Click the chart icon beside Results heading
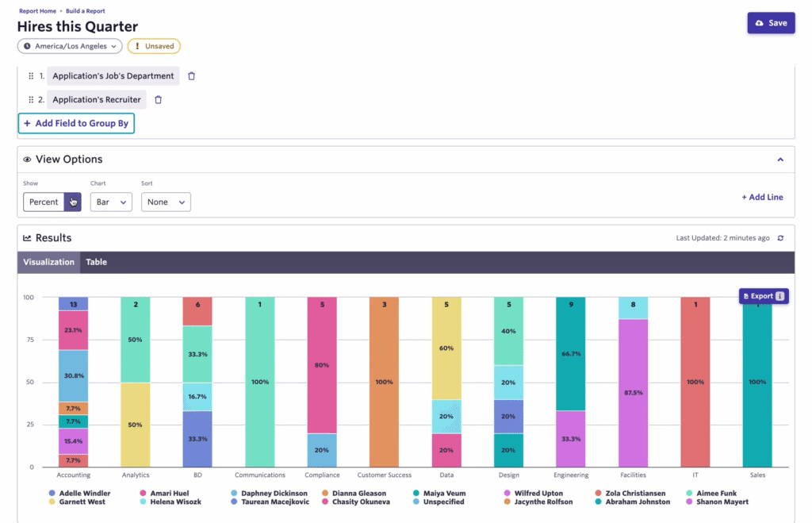Viewport: 812px width, 523px height. [x=27, y=238]
